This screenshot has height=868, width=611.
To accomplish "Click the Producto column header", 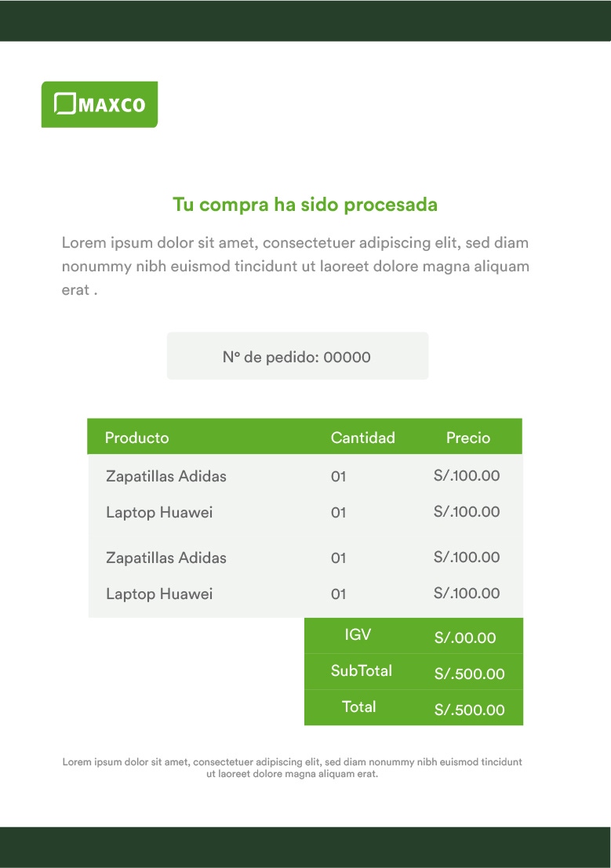I will click(136, 438).
